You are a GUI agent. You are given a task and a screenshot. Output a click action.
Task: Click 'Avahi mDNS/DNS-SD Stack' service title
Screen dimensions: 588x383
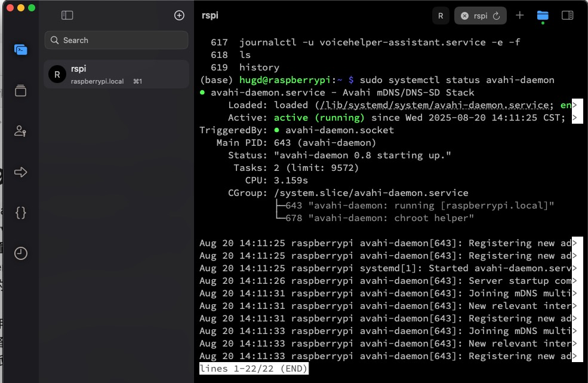[x=408, y=93]
